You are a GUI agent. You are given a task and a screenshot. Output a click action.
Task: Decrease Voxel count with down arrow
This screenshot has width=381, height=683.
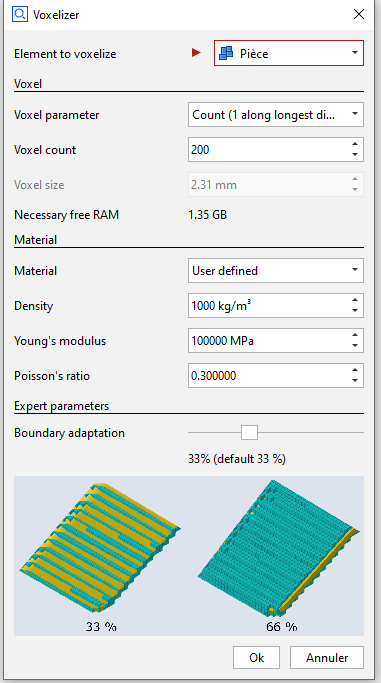click(x=355, y=155)
